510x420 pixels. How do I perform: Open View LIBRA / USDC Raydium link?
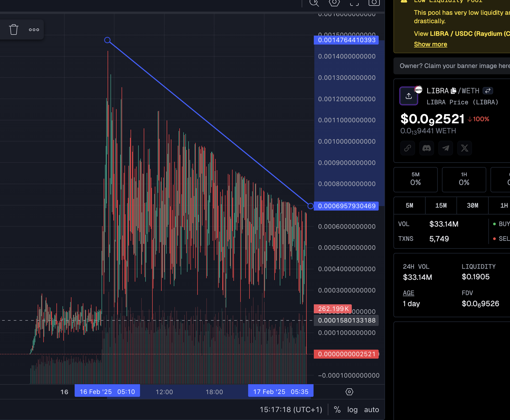462,34
